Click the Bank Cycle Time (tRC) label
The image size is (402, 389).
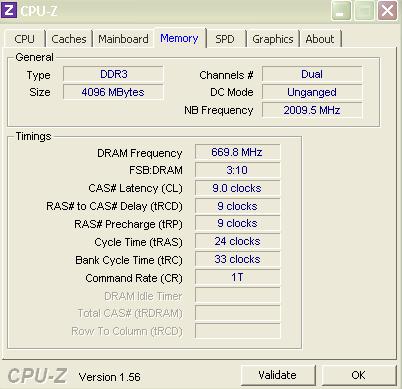coord(129,260)
